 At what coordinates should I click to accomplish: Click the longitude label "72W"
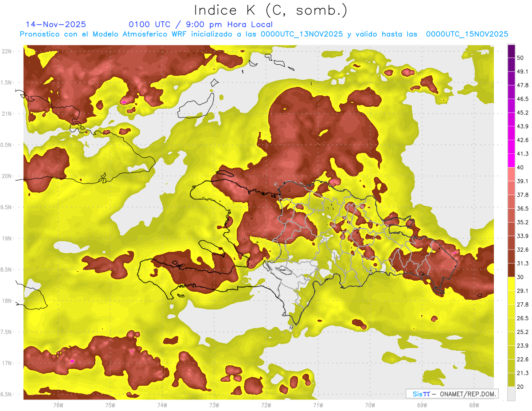266,405
